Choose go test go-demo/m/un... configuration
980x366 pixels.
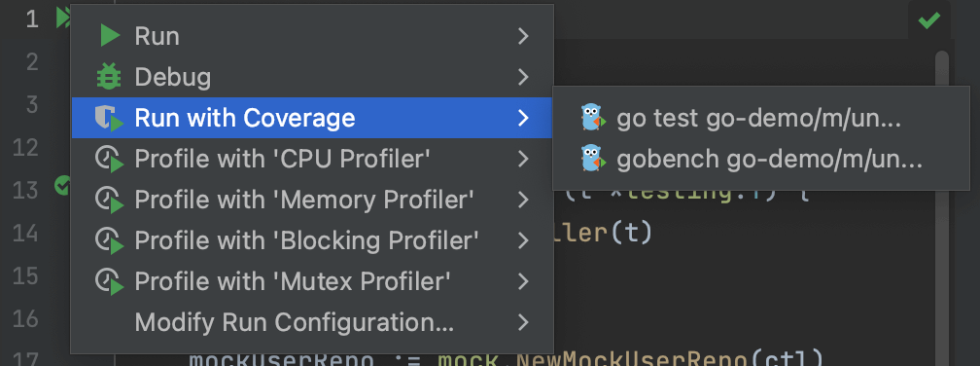[x=760, y=118]
